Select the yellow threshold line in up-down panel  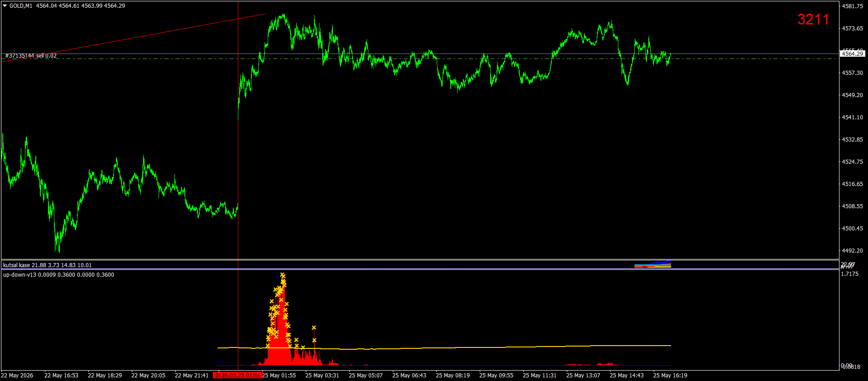(x=444, y=347)
